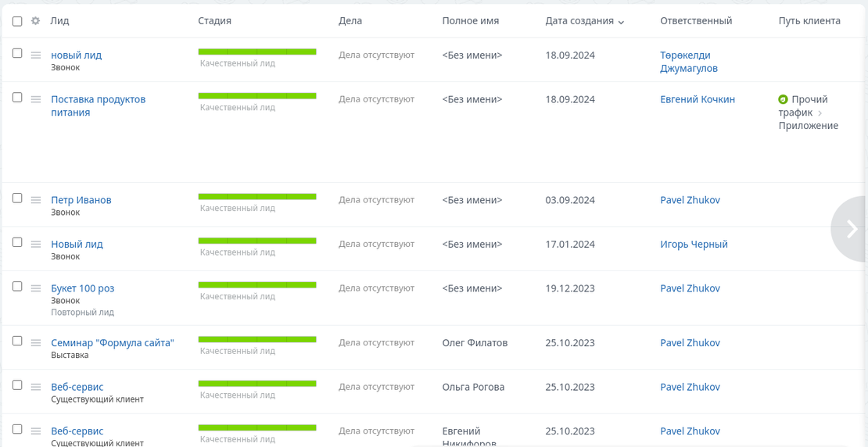Open the grid settings gear icon

tap(35, 21)
